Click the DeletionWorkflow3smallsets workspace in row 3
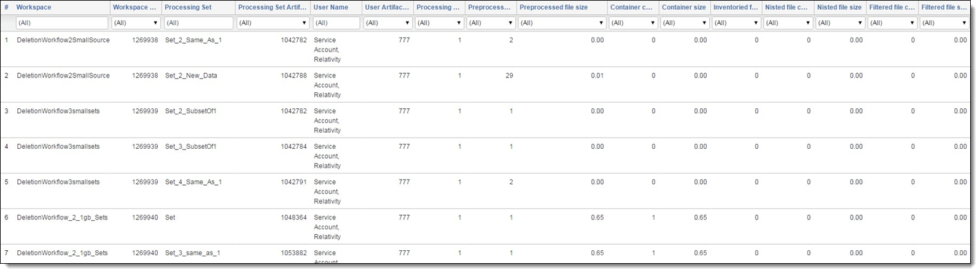The height and width of the screenshot is (273, 980). (x=58, y=111)
